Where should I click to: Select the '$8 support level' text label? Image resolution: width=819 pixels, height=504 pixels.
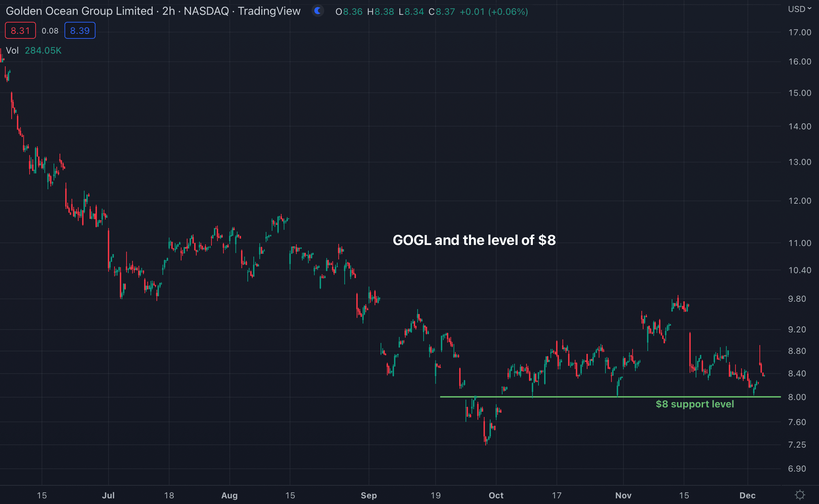(695, 404)
